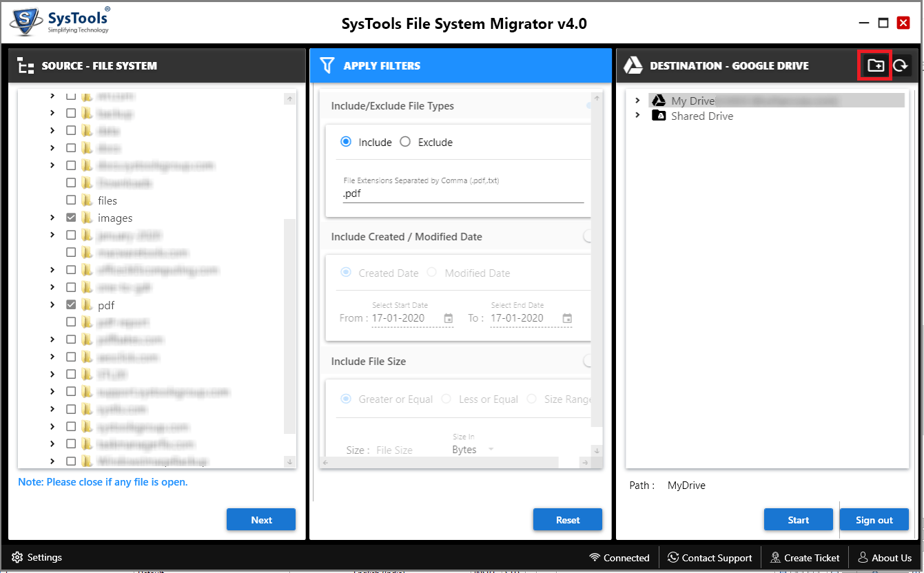Click the file extensions field containing .pdf
The width and height of the screenshot is (924, 573).
click(464, 194)
